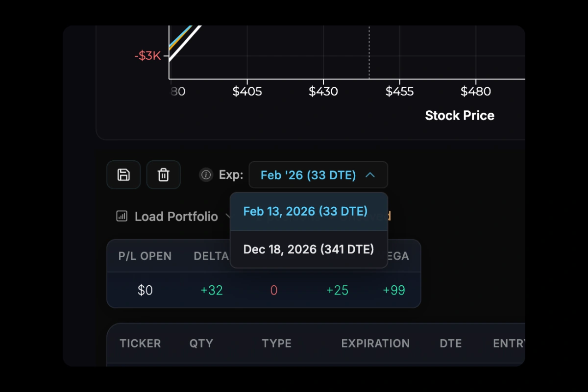Sort by the TICKER column header
Image resolution: width=588 pixels, height=392 pixels.
(141, 343)
